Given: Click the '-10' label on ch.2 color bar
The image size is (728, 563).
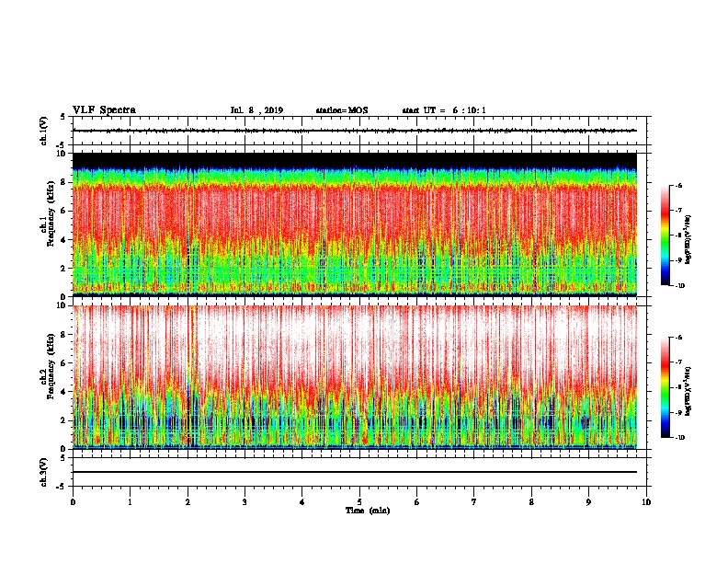Looking at the screenshot, I should click(679, 438).
